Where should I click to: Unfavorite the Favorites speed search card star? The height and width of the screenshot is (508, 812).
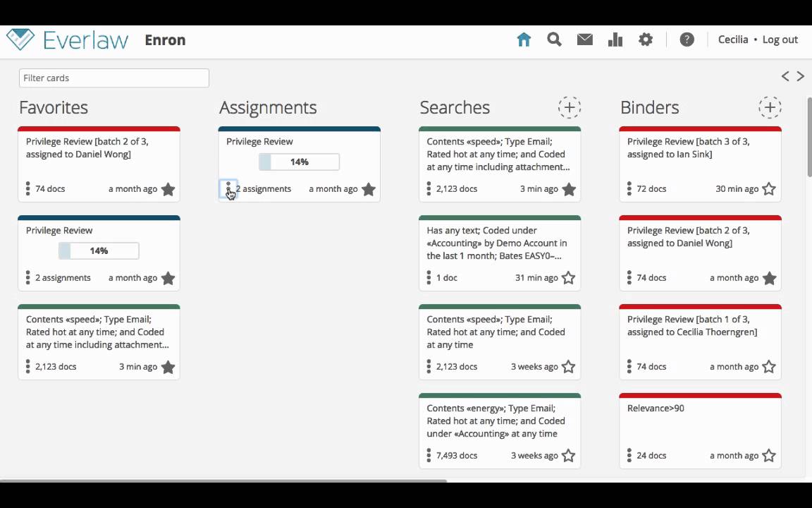(168, 367)
